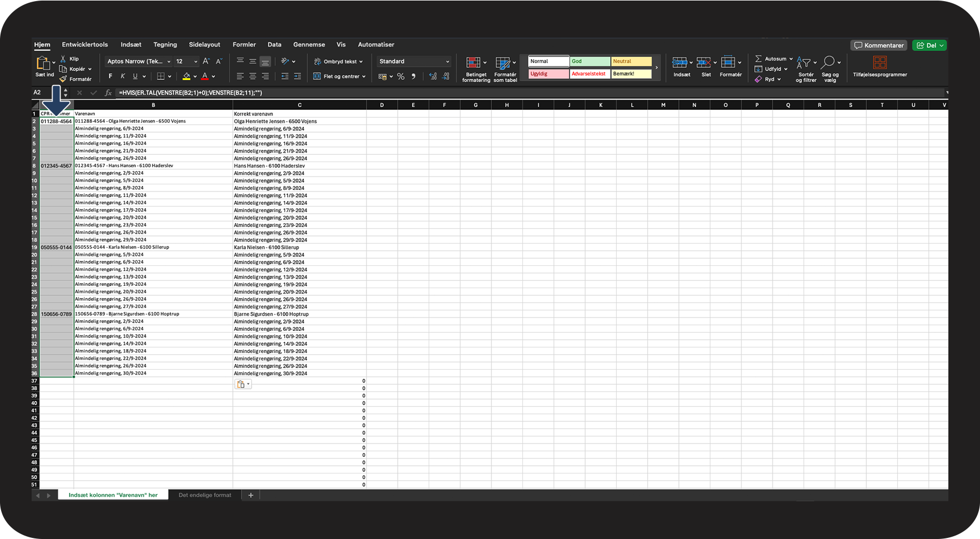Click the green Del share button
The width and height of the screenshot is (980, 539).
coord(930,46)
